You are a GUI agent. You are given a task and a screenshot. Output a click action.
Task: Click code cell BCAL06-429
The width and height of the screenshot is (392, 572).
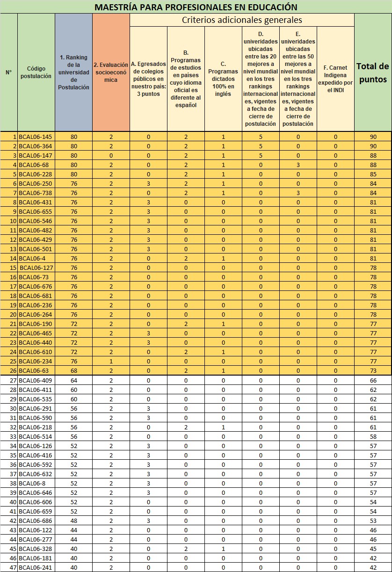point(36,239)
